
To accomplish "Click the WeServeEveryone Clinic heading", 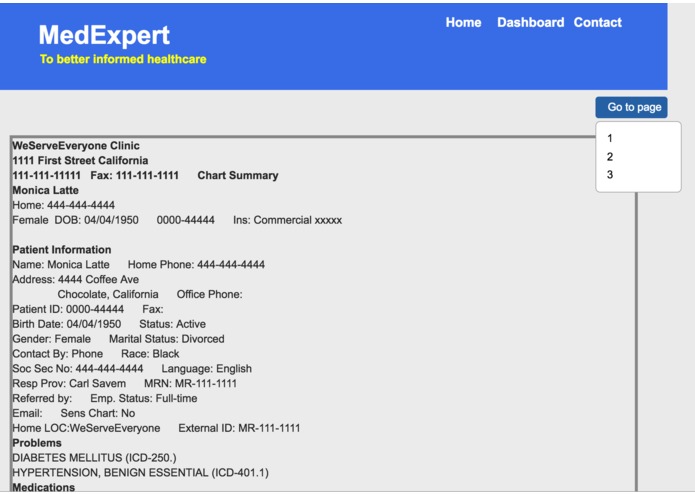I will coord(76,146).
